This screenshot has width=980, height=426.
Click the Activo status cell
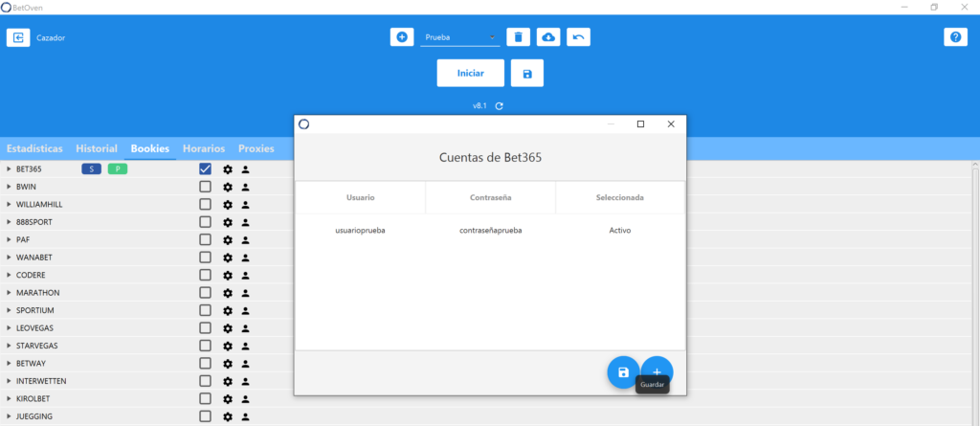pyautogui.click(x=620, y=230)
